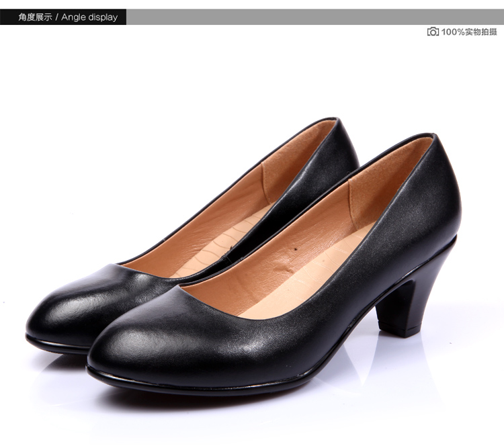The image size is (504, 448).
Task: Click the "100%实物拍摄" text
Action: point(469,32)
